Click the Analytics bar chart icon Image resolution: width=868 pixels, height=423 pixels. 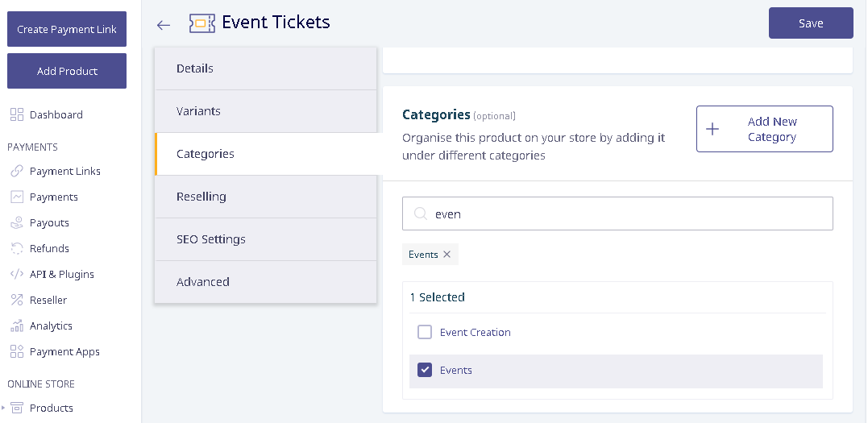coord(17,326)
